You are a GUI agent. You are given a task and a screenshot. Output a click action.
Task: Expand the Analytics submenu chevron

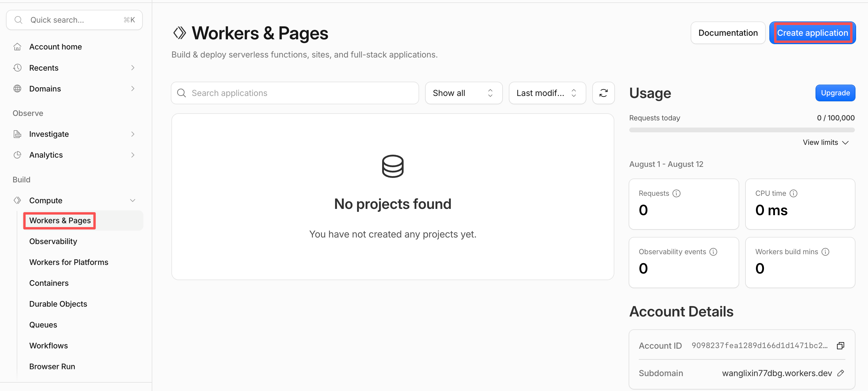pos(133,155)
